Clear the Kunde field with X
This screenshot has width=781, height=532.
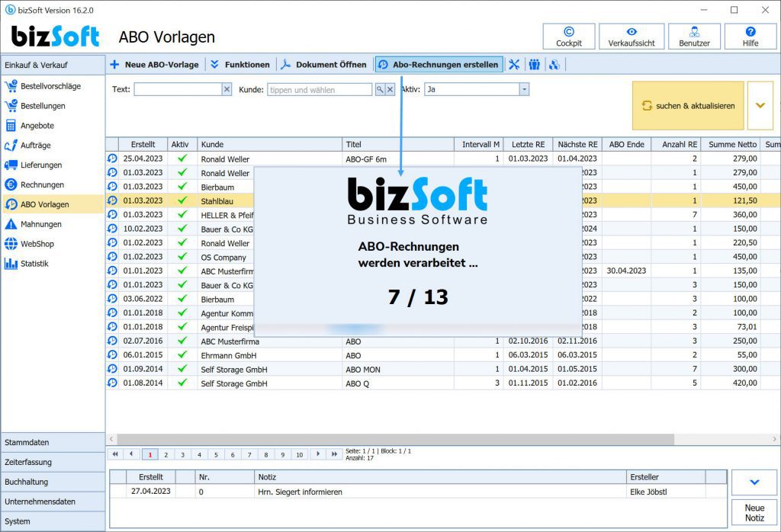390,90
